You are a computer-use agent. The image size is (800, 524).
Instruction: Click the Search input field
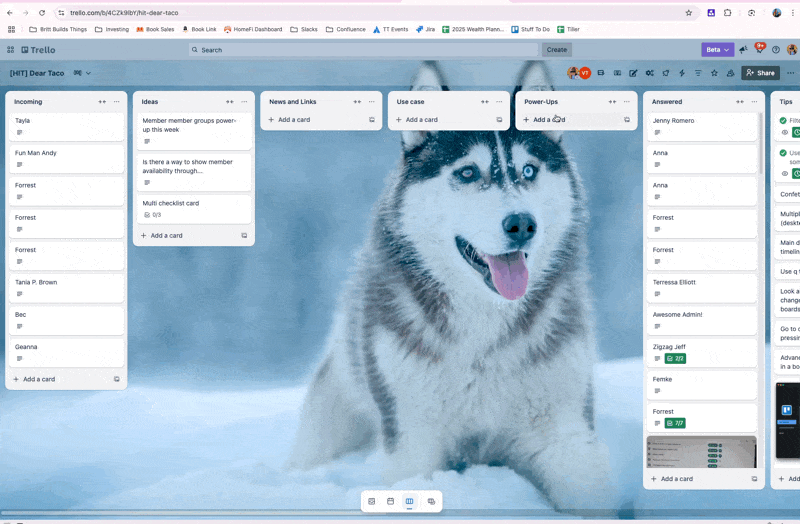coord(363,50)
